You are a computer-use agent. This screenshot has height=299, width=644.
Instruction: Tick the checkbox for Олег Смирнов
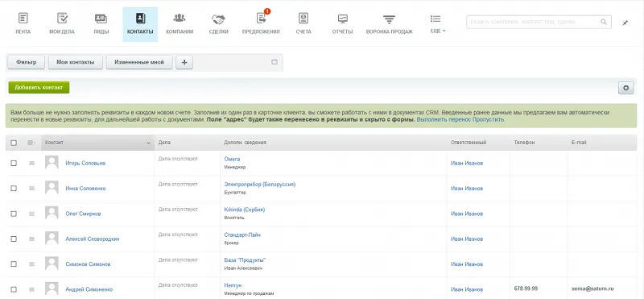14,214
